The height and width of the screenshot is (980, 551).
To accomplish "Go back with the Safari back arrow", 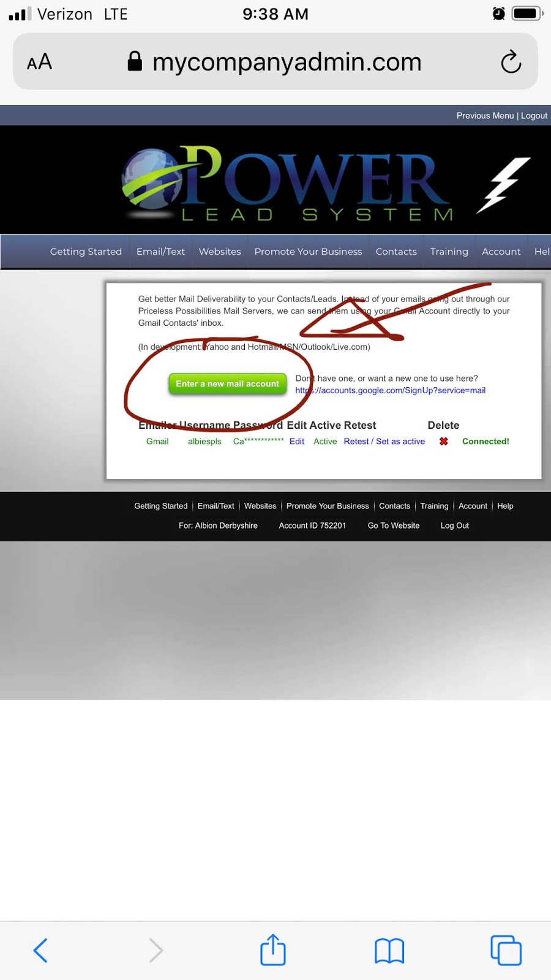I will coord(40,951).
